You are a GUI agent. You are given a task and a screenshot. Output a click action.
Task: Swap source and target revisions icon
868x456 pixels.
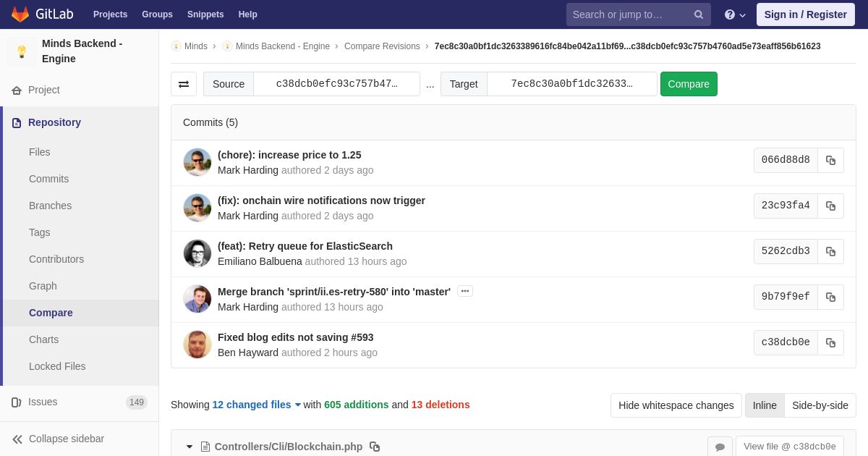[x=184, y=84]
